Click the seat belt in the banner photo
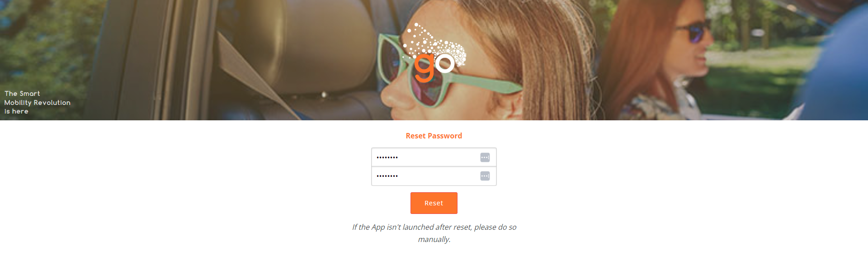Image resolution: width=868 pixels, height=261 pixels. pyautogui.click(x=258, y=77)
